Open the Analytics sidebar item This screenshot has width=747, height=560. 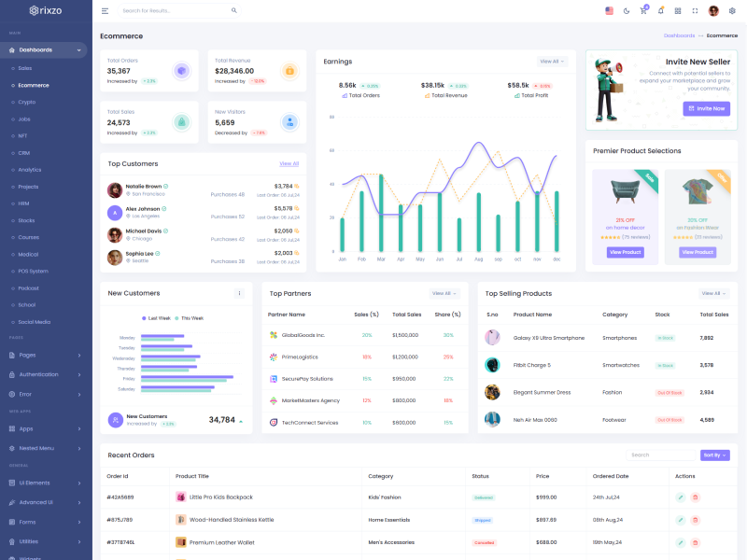30,170
